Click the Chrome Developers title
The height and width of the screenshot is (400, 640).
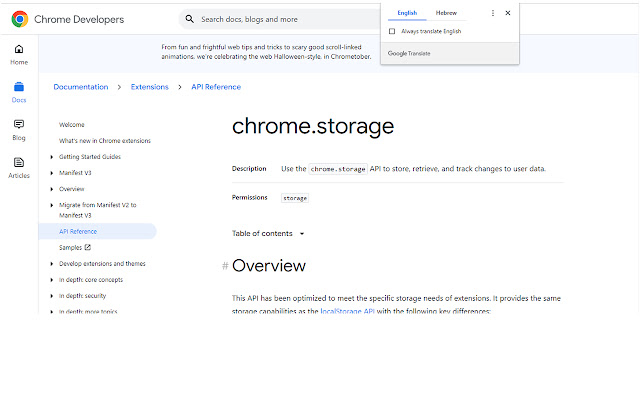point(79,19)
